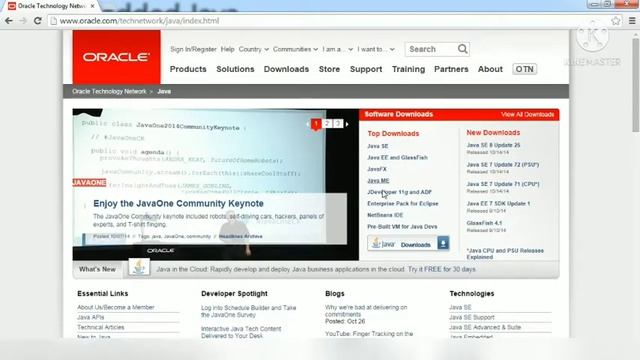Screen dimensions: 640x360
Task: Click into the Search field
Action: (x=431, y=49)
